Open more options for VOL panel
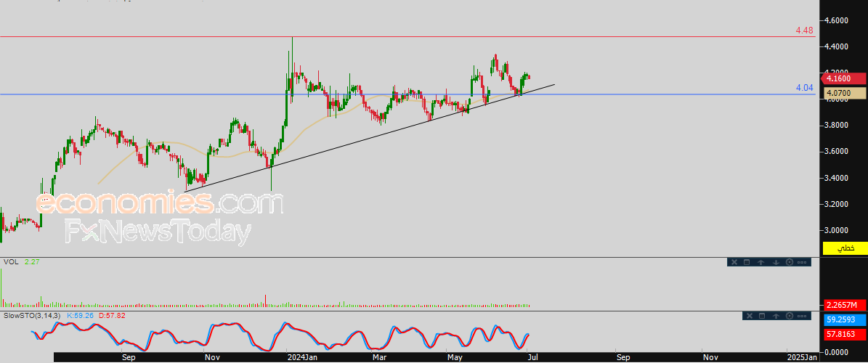The height and width of the screenshot is (363, 868). [x=802, y=262]
